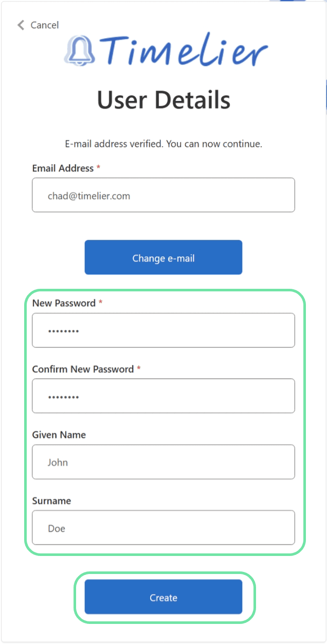The height and width of the screenshot is (644, 327).
Task: Click the New Password label
Action: 64,303
